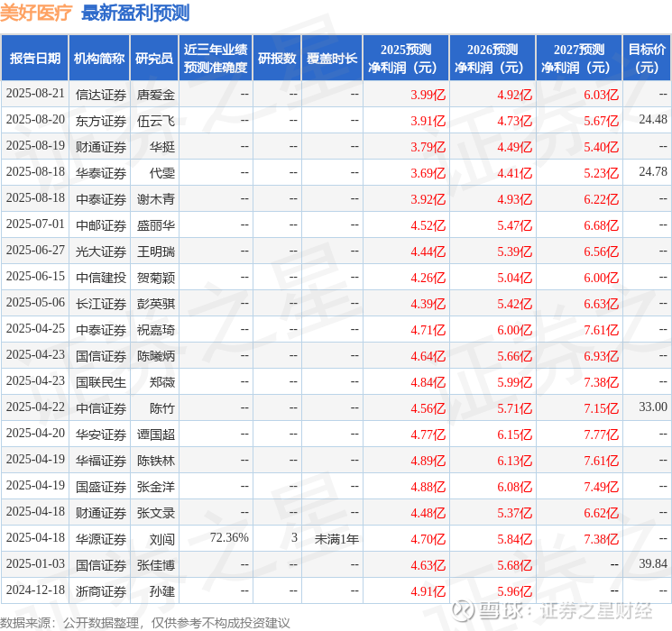Click the 7.77亿 forecast value
Image resolution: width=672 pixels, height=631 pixels.
coord(601,434)
